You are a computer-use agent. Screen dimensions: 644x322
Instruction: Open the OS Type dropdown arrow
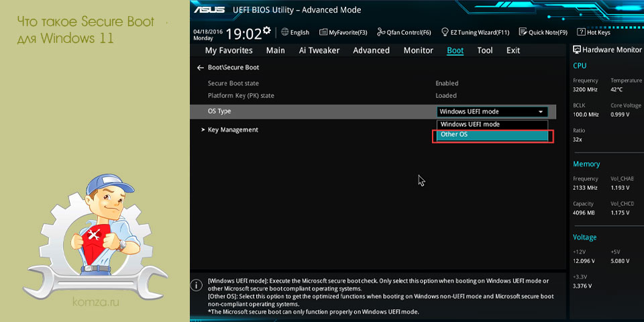point(541,112)
